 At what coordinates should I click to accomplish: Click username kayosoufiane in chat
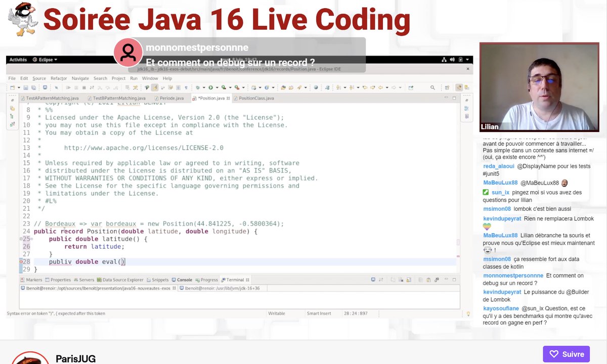click(x=501, y=308)
